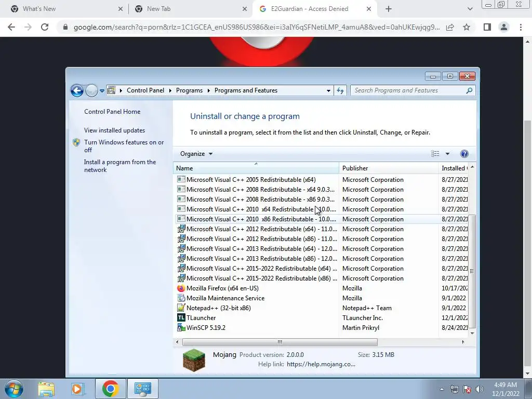Image resolution: width=532 pixels, height=399 pixels.
Task: Click the Chrome back arrow
Action: click(11, 27)
